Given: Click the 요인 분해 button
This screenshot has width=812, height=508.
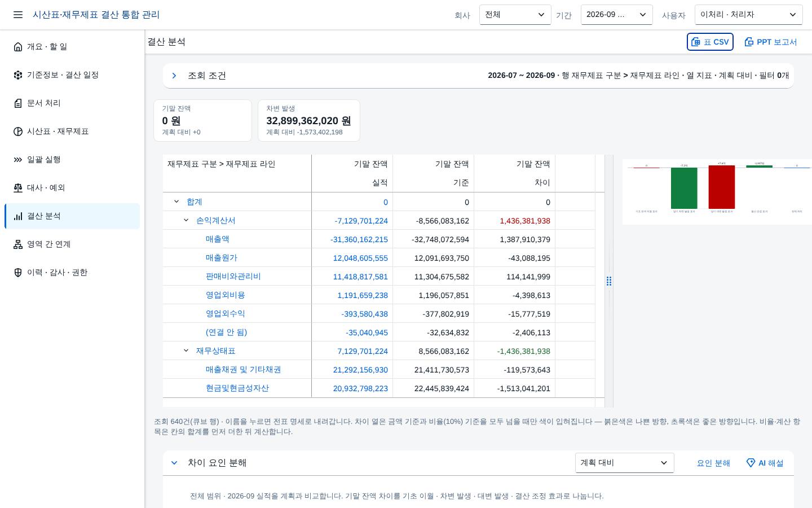Looking at the screenshot, I should click(713, 463).
